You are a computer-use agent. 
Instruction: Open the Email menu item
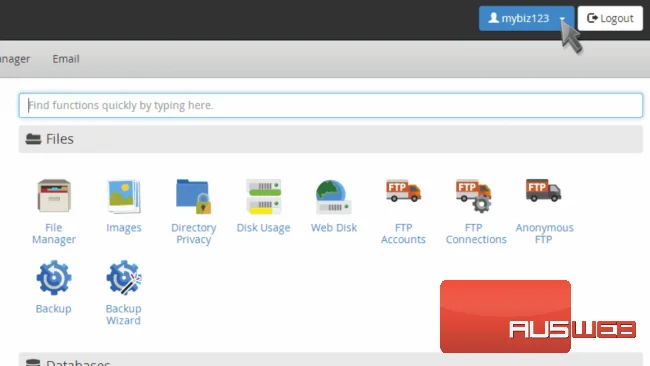[x=66, y=59]
